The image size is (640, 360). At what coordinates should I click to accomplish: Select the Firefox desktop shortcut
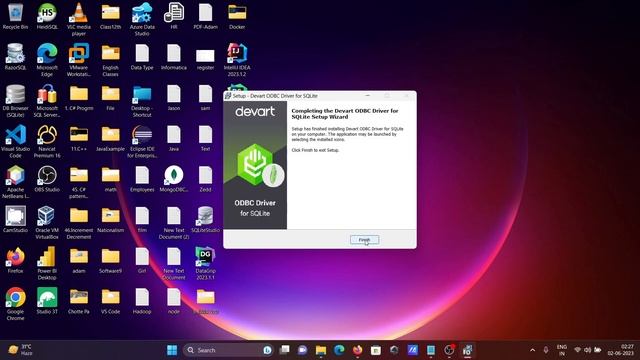tap(16, 260)
